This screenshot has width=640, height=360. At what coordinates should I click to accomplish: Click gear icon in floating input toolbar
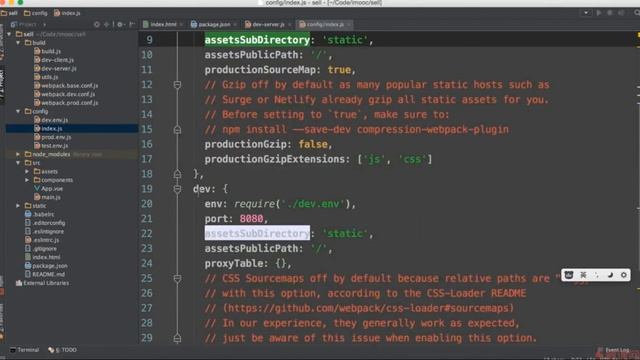[x=624, y=275]
